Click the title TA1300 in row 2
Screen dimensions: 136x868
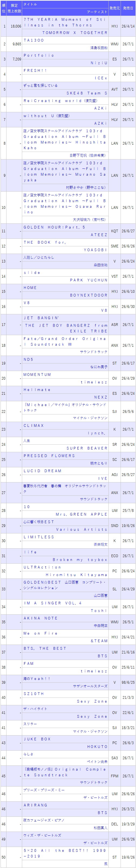(34, 40)
